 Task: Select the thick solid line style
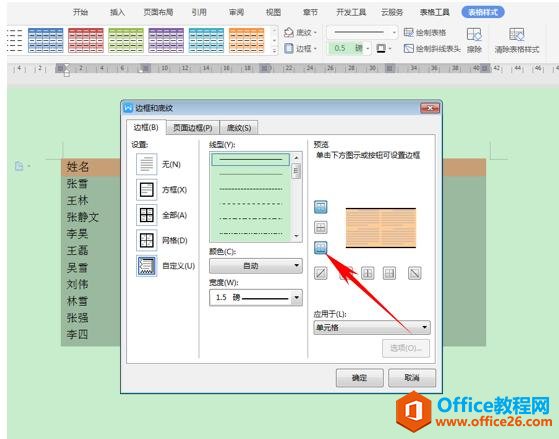(x=251, y=159)
